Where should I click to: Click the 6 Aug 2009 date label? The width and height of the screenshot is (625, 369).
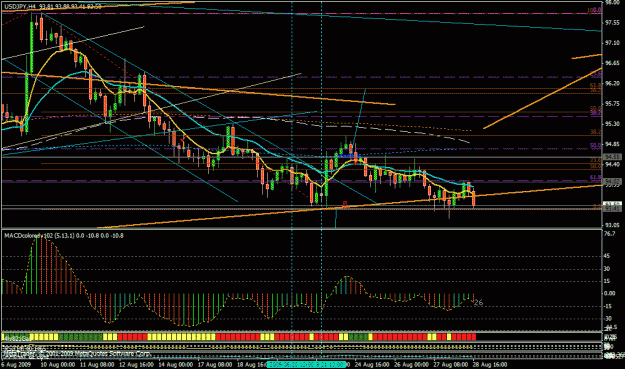[x=16, y=365]
